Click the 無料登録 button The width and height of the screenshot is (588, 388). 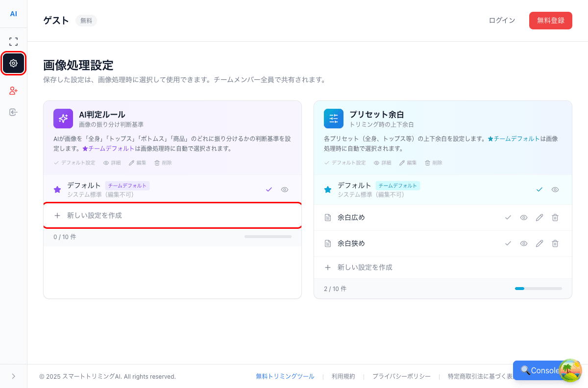551,21
